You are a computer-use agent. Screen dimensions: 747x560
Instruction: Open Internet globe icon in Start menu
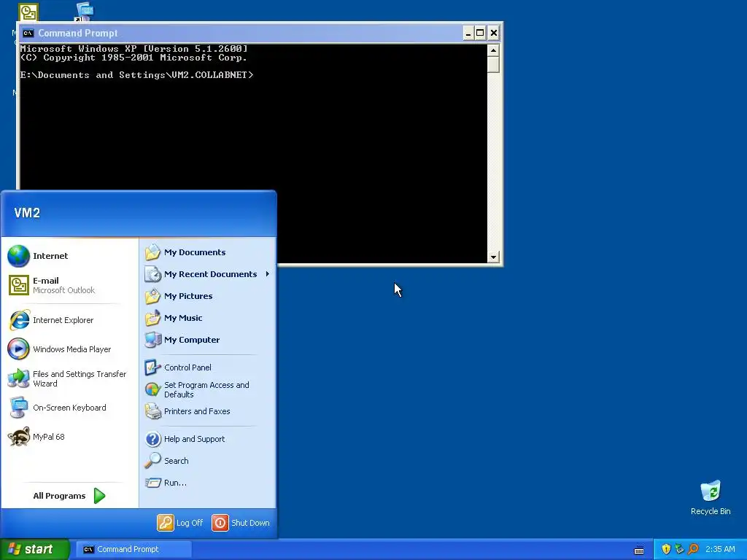[x=18, y=256]
